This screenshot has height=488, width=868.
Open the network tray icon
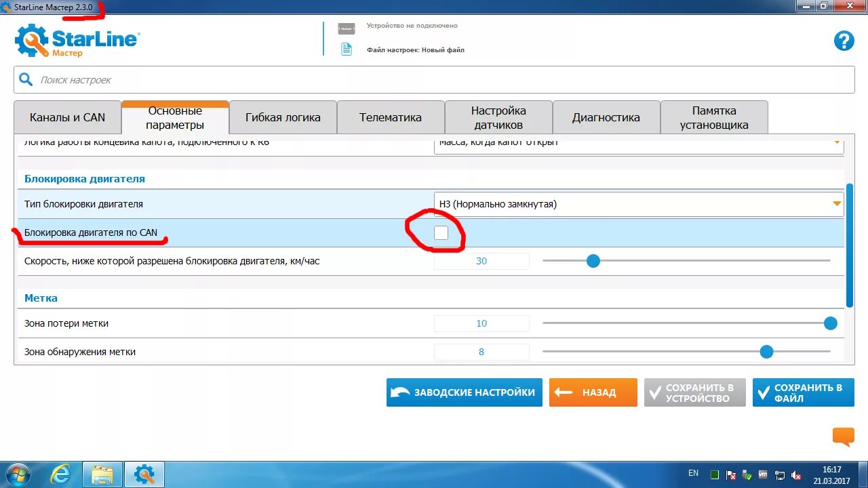[x=780, y=475]
